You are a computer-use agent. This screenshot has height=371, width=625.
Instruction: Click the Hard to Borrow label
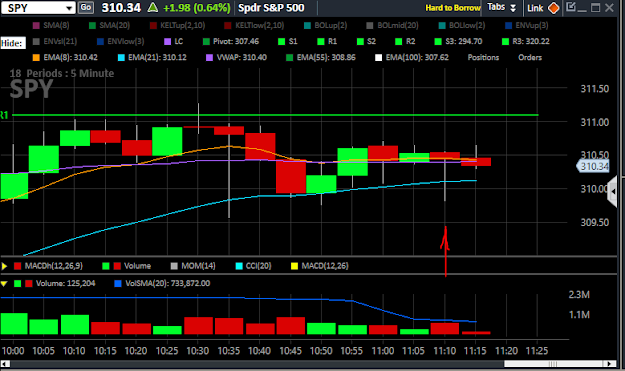pyautogui.click(x=452, y=8)
